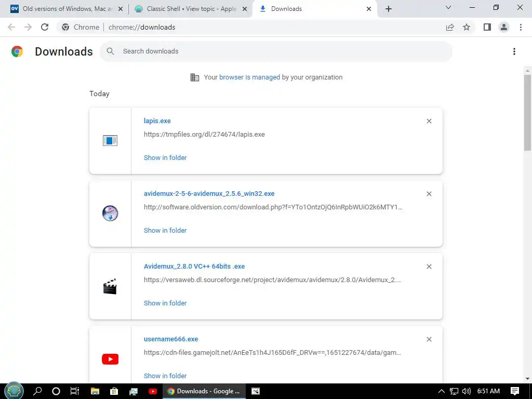This screenshot has width=532, height=399.
Task: Show username666.exe in folder
Action: [x=165, y=376]
